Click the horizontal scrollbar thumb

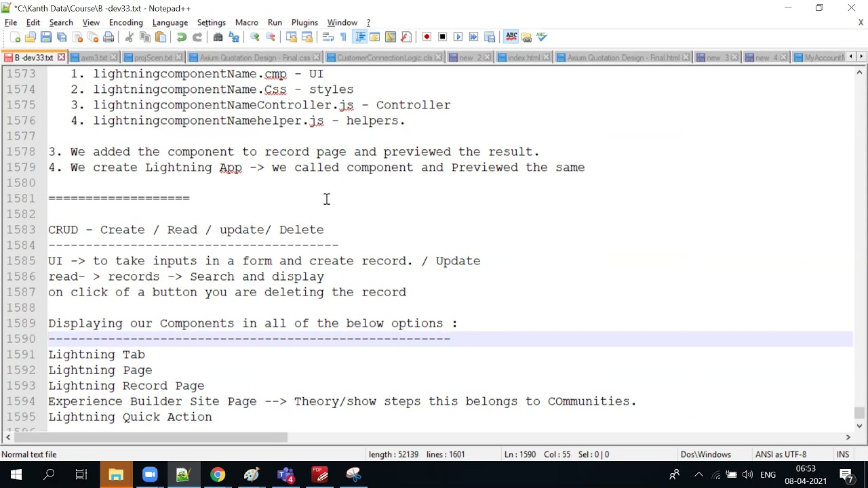(x=152, y=437)
